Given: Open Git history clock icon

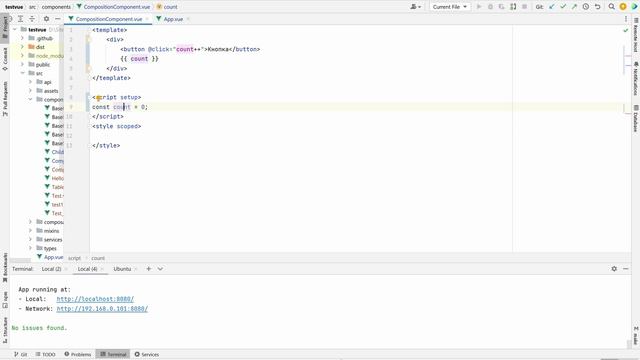Looking at the screenshot, I should coord(586,7).
